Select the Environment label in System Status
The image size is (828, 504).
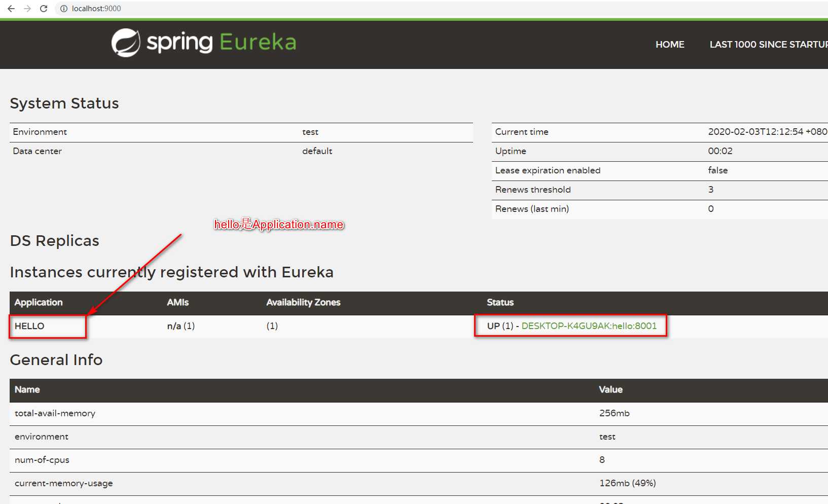pos(40,132)
